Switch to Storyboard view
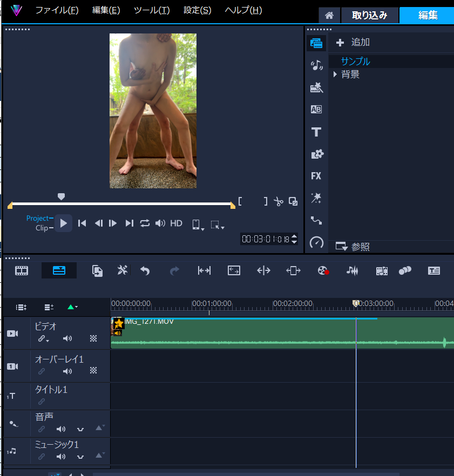The image size is (454, 476). (x=22, y=270)
